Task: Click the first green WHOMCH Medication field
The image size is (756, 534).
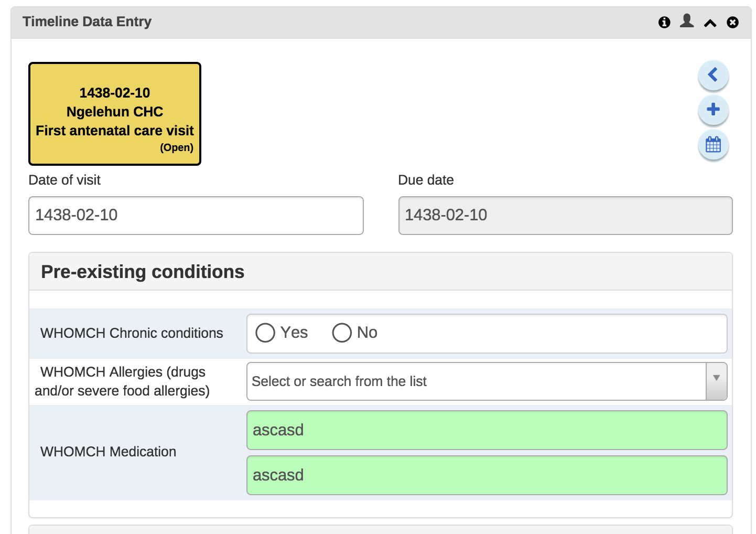Action: (487, 430)
